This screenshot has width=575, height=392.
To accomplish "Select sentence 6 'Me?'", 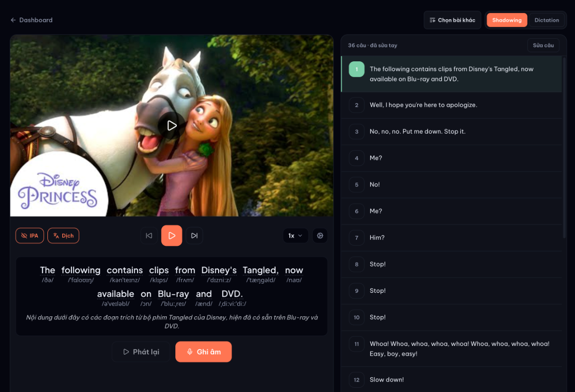I will coord(451,211).
